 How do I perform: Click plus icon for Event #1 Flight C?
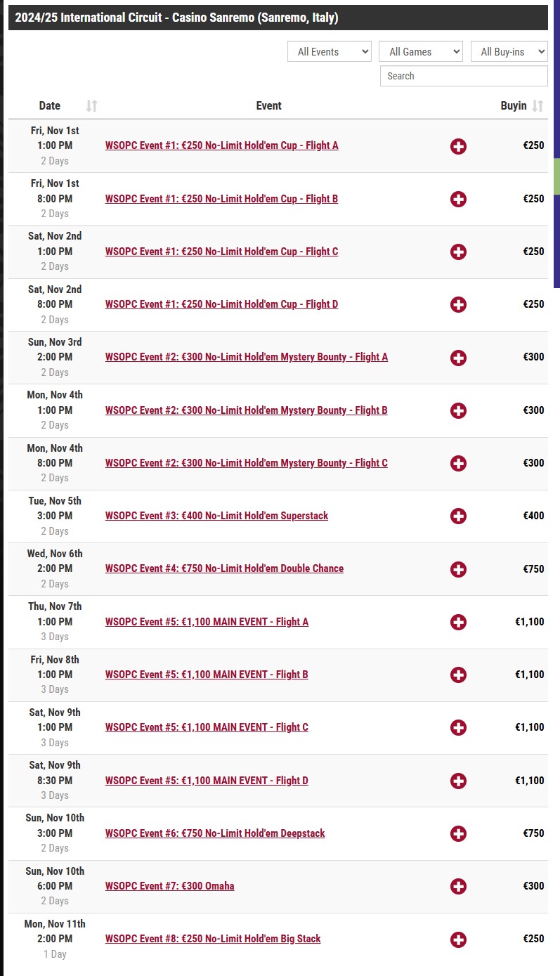pyautogui.click(x=458, y=252)
